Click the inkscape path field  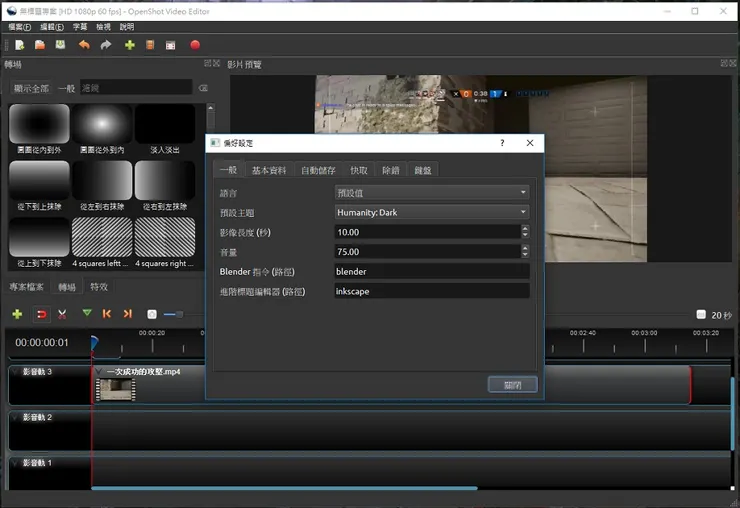(x=431, y=291)
